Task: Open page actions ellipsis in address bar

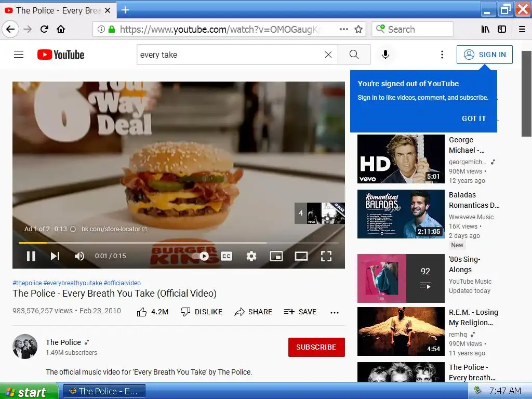Action: [x=344, y=29]
